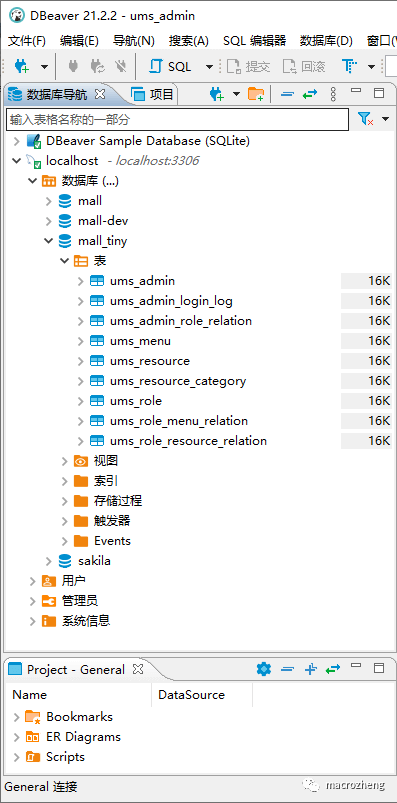Viewport: 397px width, 803px height.
Task: Select the ums_admin_role_relation table
Action: [181, 321]
